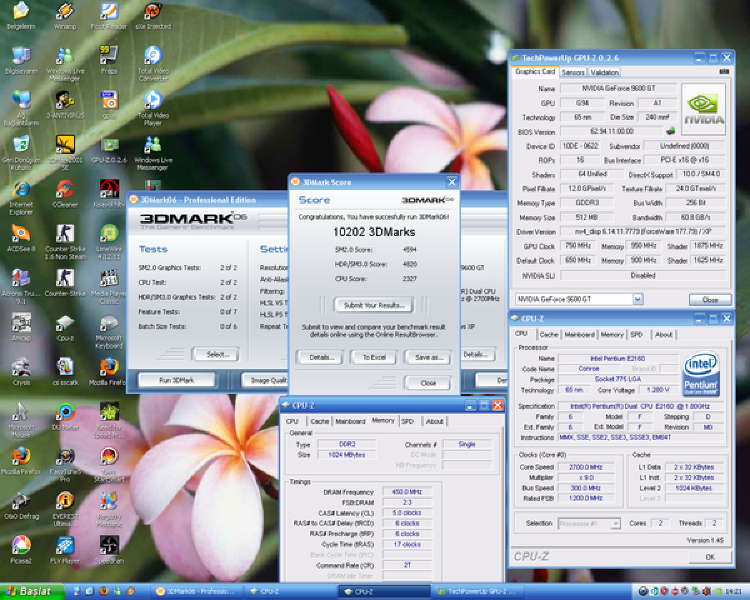
Task: Click the 10202 3DMarks score text
Action: [374, 232]
